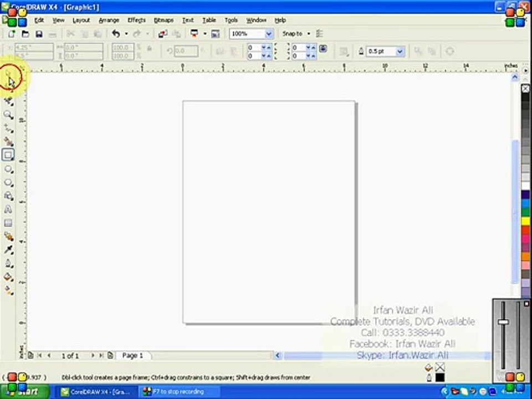Open the View menu
Screen dimensions: 532x399
(x=58, y=21)
